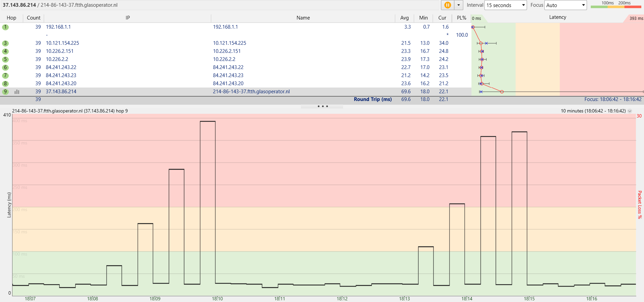Viewport: 644px width, 302px height.
Task: Click the 100ms 200ms latency color scale
Action: pos(616,5)
